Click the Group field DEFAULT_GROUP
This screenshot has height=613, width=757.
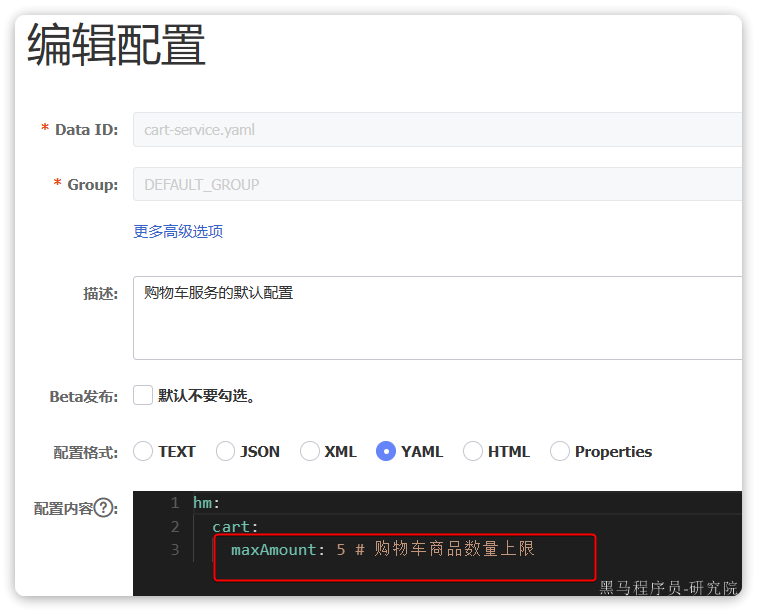(437, 184)
